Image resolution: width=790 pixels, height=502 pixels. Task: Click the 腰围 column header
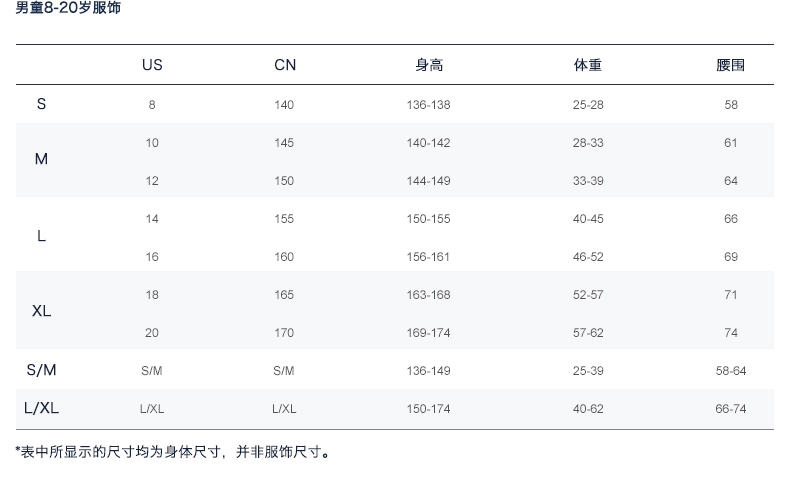point(731,65)
